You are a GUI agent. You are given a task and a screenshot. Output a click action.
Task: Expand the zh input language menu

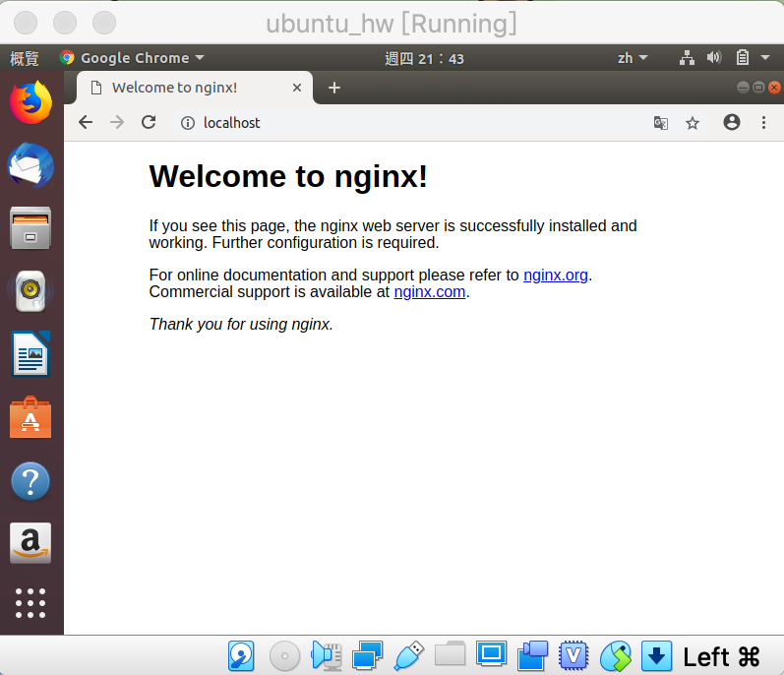click(632, 58)
